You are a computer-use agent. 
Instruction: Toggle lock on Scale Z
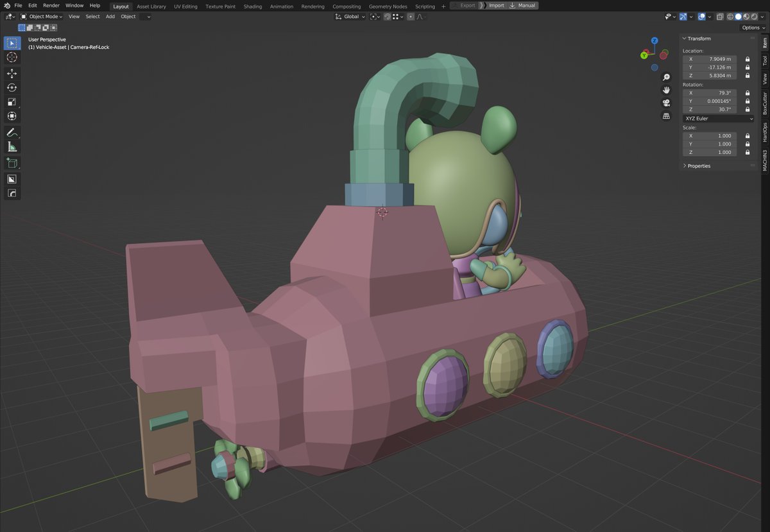pos(747,153)
